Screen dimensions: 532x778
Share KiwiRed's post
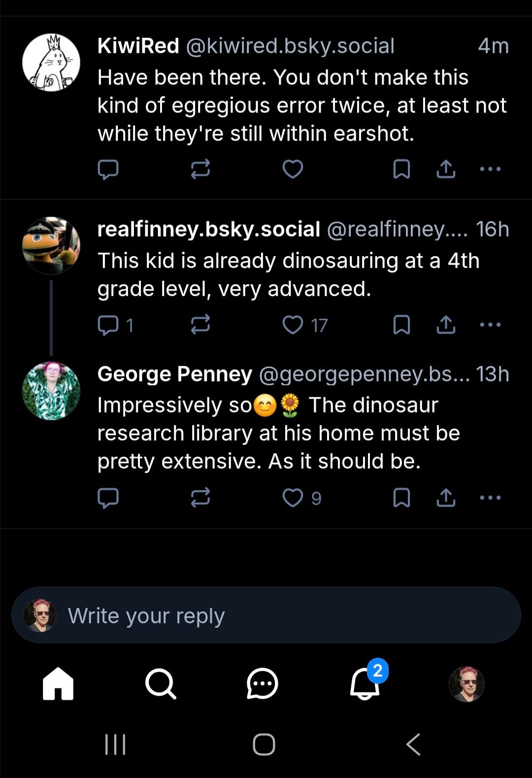point(446,169)
